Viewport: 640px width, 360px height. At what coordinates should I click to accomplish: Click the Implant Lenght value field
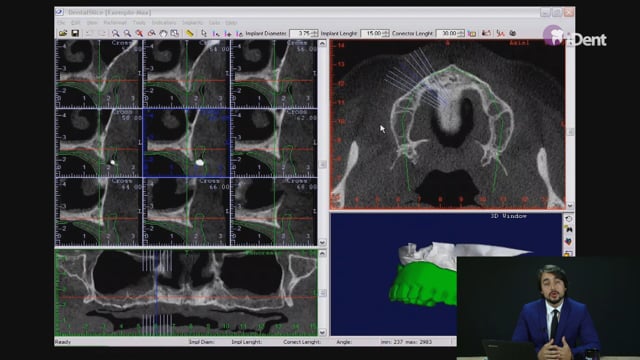[371, 33]
